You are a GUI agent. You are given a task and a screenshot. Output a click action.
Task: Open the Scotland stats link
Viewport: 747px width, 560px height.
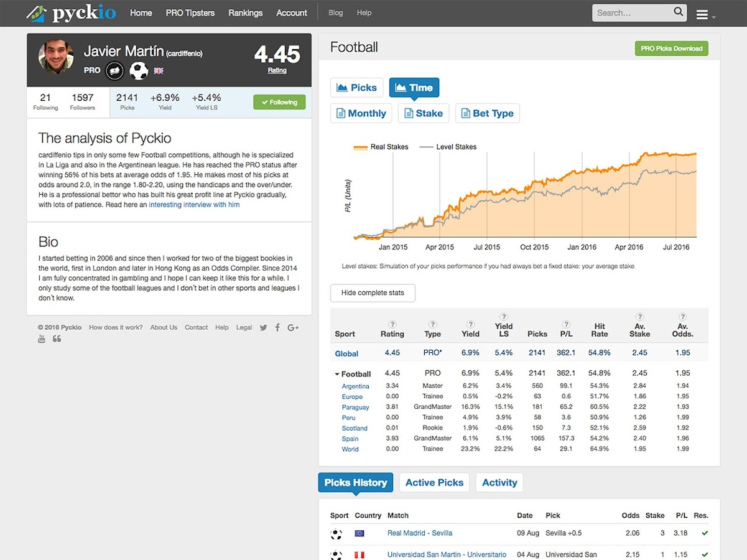pos(355,428)
